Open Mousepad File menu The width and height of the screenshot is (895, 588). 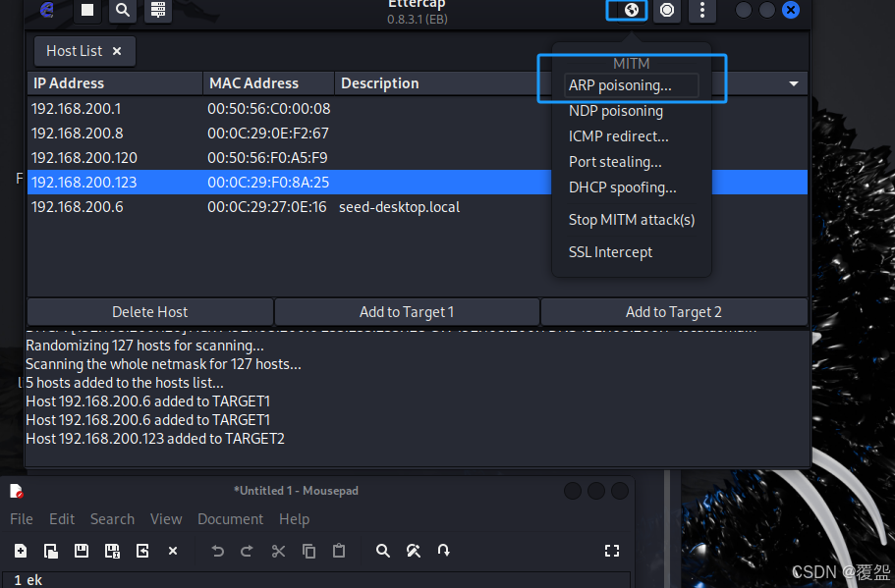[22, 519]
